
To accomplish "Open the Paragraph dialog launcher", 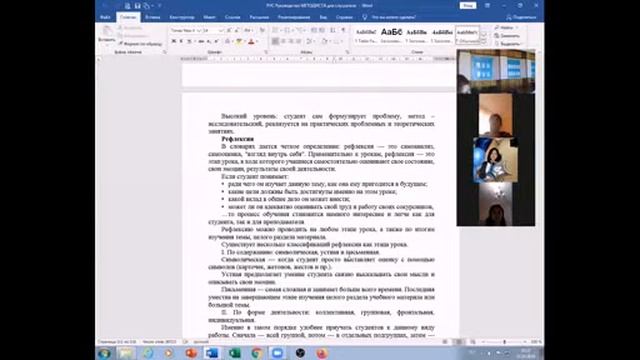I will coord(347,52).
